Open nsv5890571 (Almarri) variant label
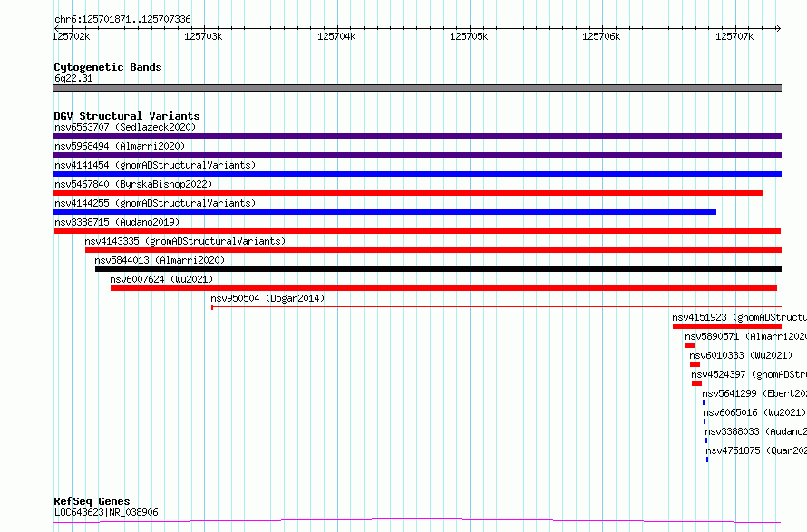807x532 pixels. tap(745, 336)
